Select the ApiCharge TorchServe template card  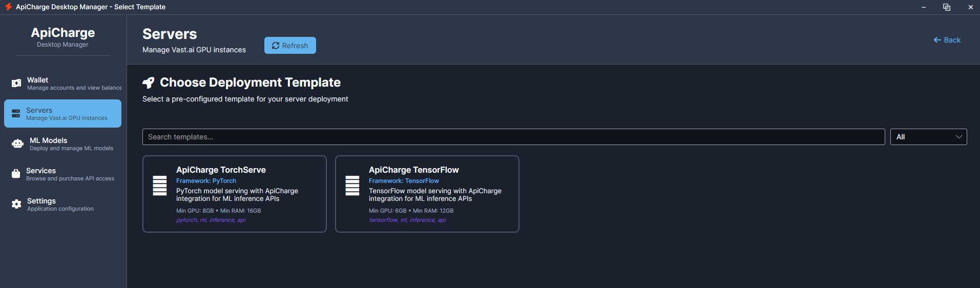click(235, 194)
